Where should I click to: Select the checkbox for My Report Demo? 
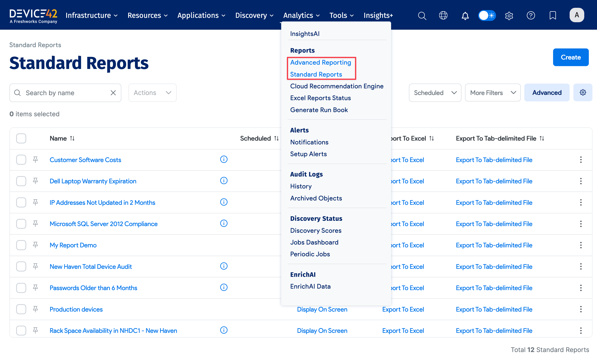click(21, 245)
